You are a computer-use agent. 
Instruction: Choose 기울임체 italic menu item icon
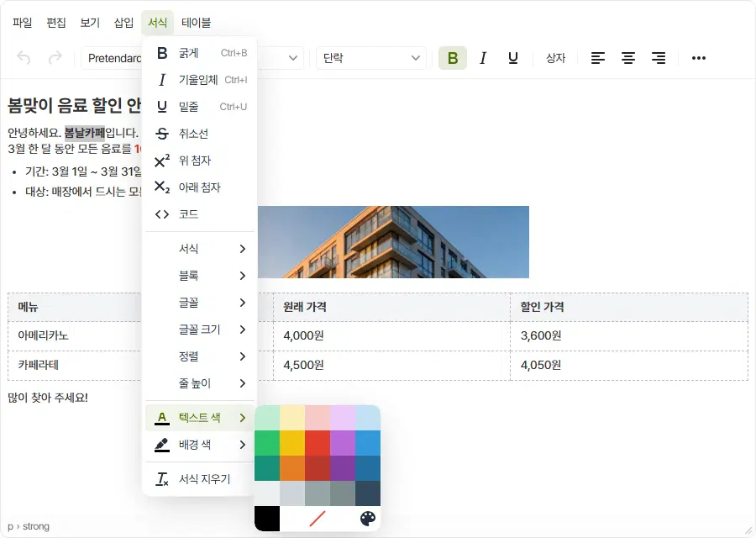click(x=162, y=80)
